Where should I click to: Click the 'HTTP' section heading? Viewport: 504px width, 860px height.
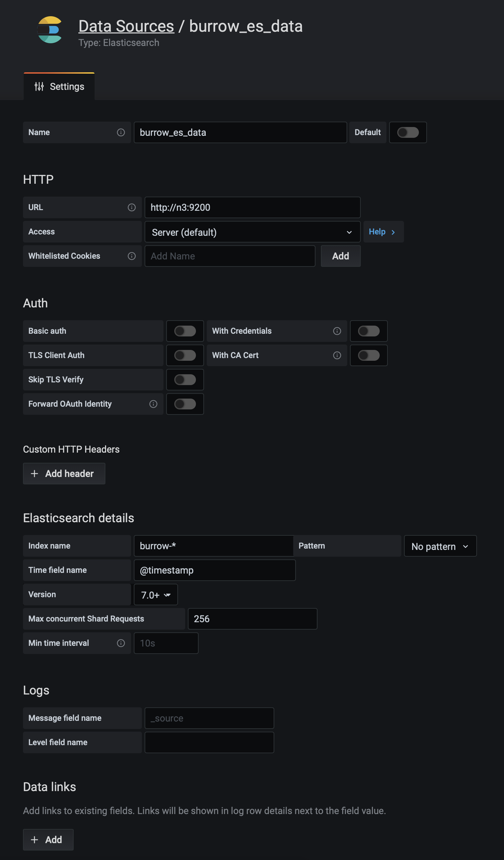pos(38,179)
